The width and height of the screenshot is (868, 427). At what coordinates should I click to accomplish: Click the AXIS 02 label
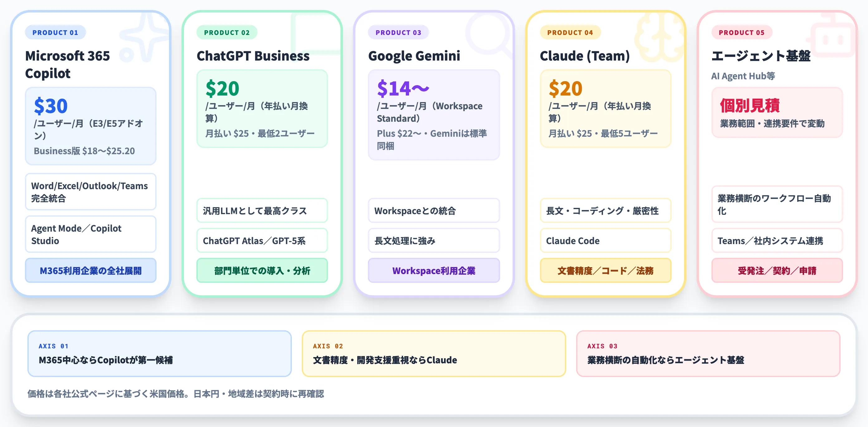[328, 346]
